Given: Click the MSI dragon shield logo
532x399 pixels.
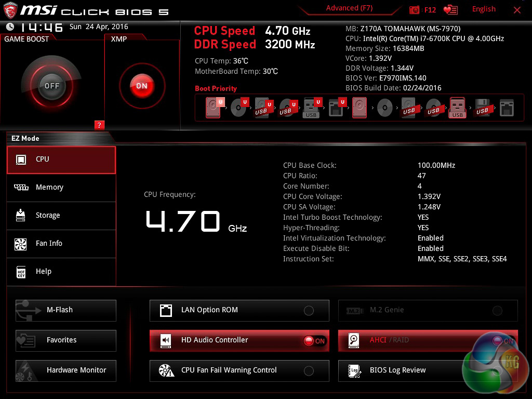Looking at the screenshot, I should pos(10,10).
